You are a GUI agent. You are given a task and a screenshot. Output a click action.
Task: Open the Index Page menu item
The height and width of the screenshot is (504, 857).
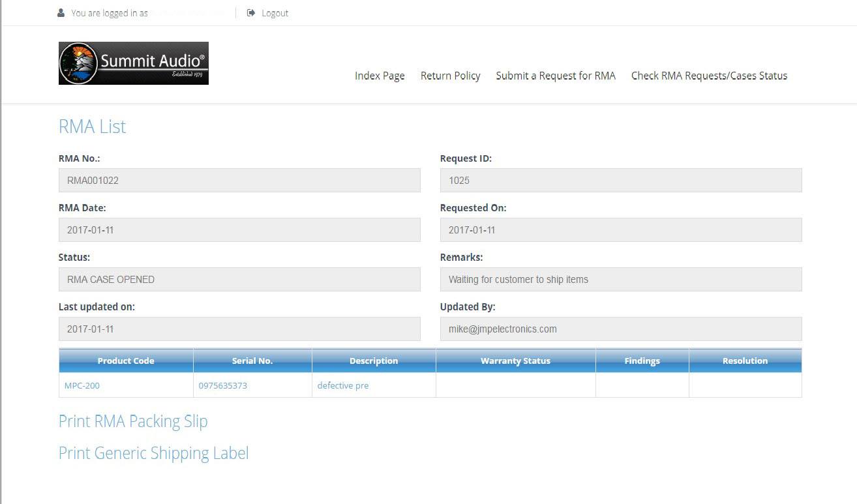pos(380,76)
